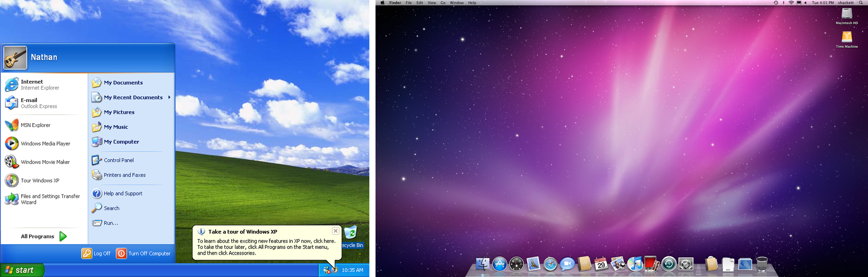Open Finder from the Mac dock
The image size is (868, 277).
pyautogui.click(x=482, y=264)
